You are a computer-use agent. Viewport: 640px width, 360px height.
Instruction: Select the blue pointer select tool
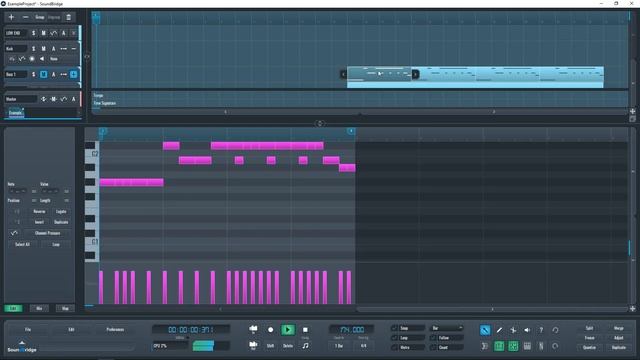485,330
